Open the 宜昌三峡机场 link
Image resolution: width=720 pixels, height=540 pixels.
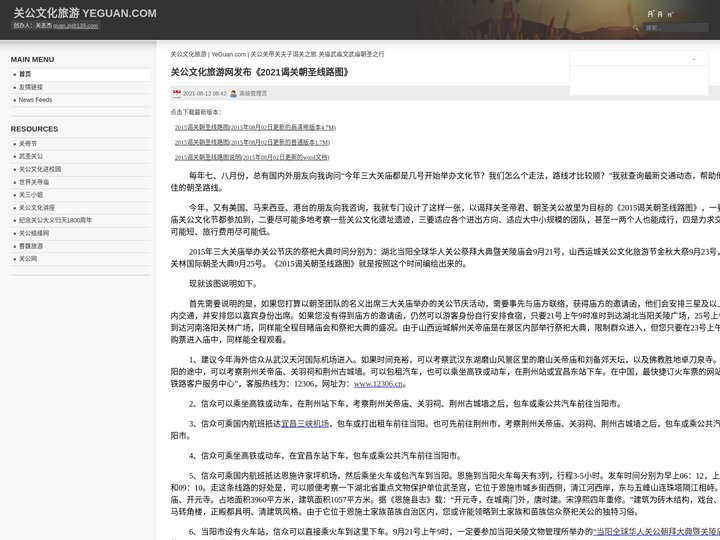pyautogui.click(x=305, y=424)
